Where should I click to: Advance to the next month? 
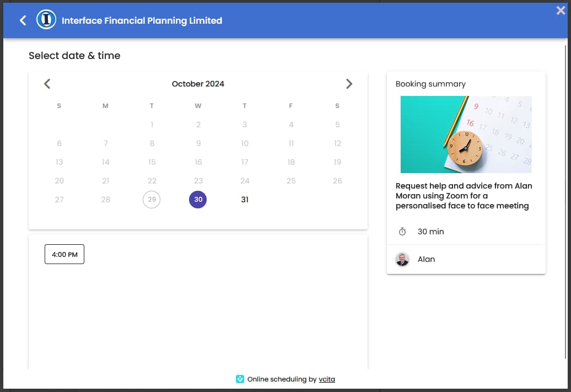(x=349, y=84)
